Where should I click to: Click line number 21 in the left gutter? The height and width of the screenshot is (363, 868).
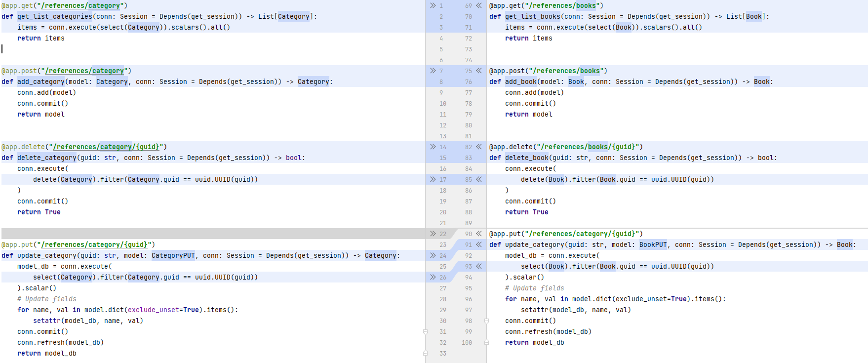click(x=443, y=223)
